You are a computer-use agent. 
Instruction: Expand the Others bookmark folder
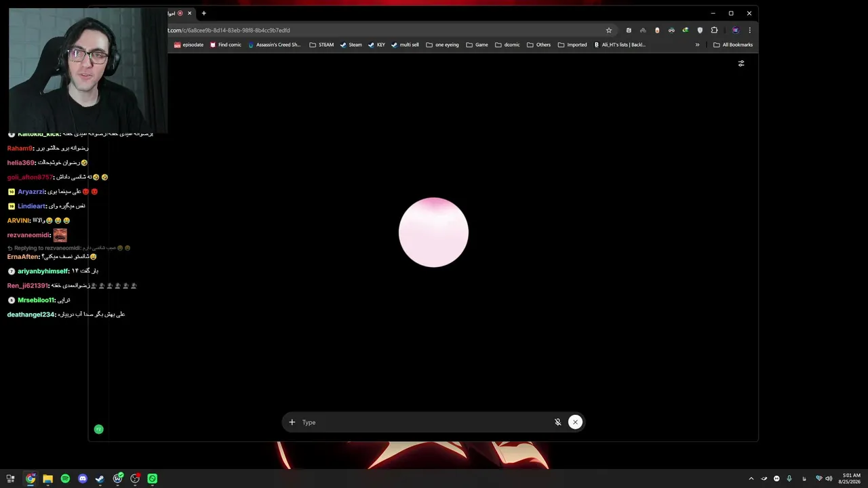click(538, 45)
